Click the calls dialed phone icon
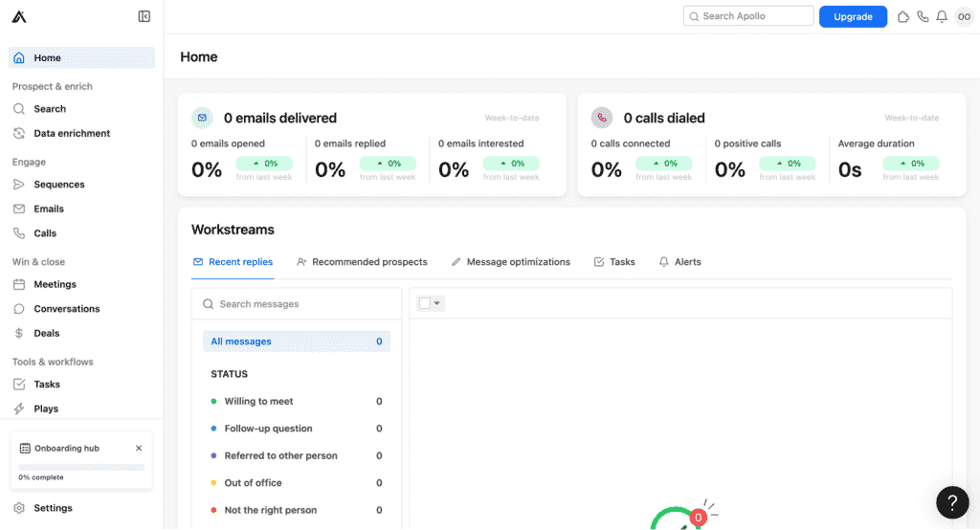 (x=602, y=118)
